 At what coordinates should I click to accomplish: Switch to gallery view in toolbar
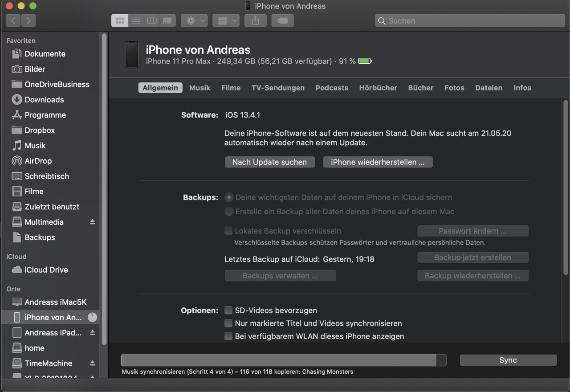pos(167,20)
